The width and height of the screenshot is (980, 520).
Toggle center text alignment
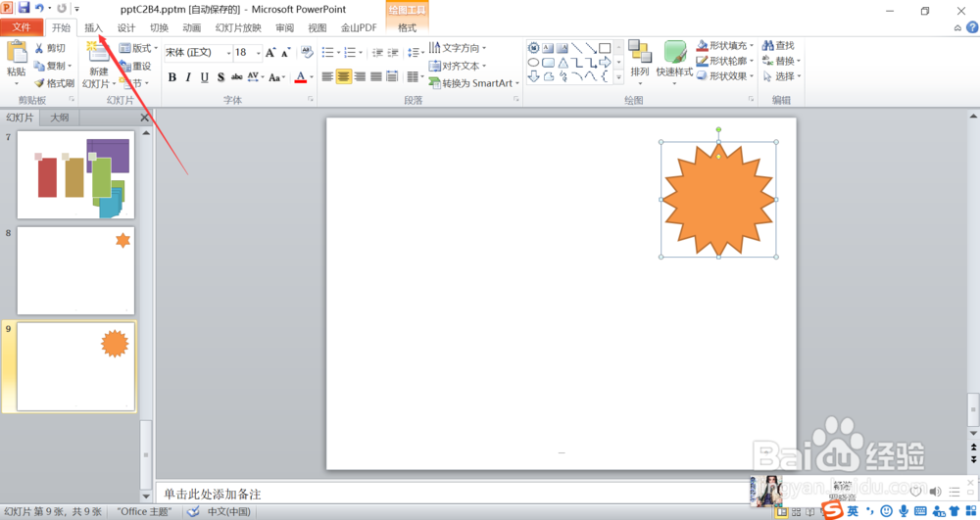coord(344,76)
